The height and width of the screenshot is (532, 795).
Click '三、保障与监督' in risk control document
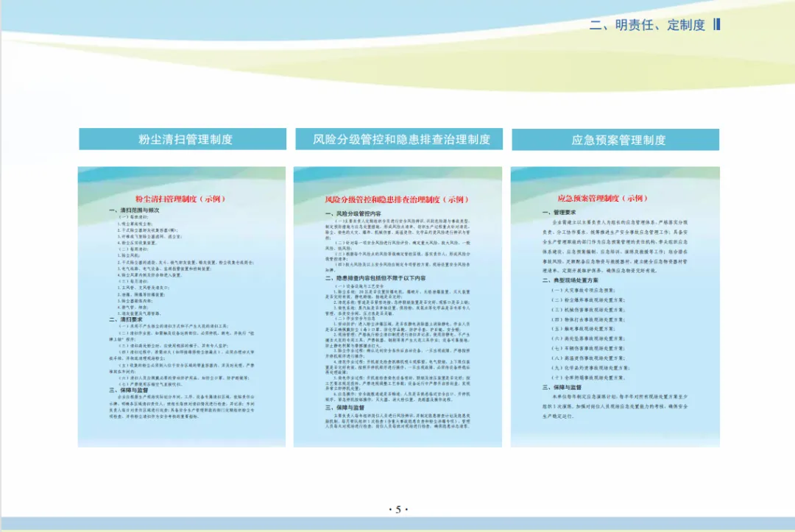344,408
